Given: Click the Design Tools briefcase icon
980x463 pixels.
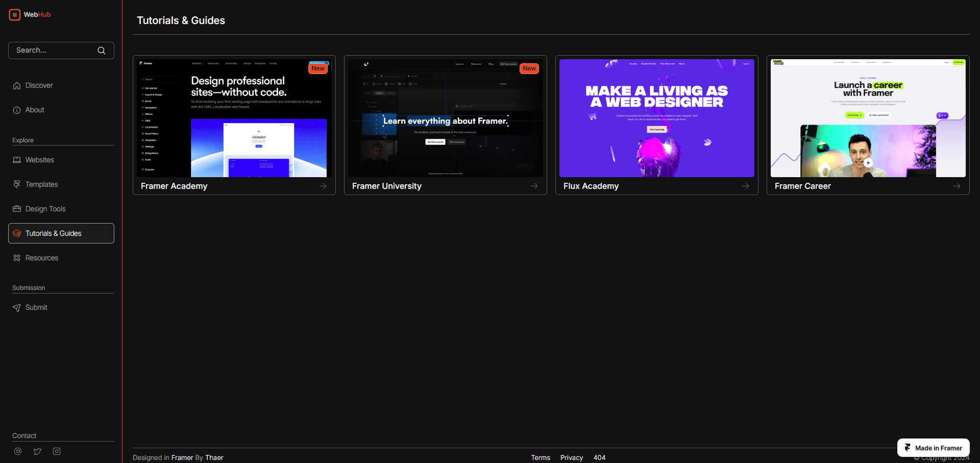Looking at the screenshot, I should tap(17, 209).
